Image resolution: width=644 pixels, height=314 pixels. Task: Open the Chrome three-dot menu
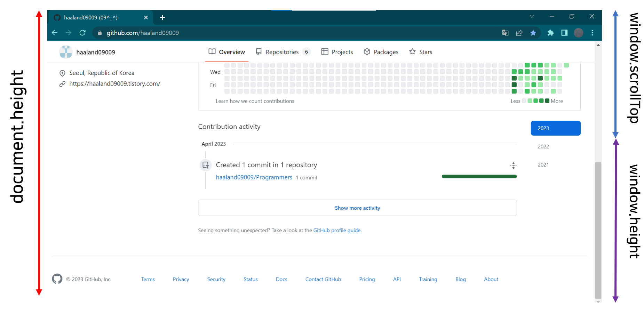click(592, 33)
